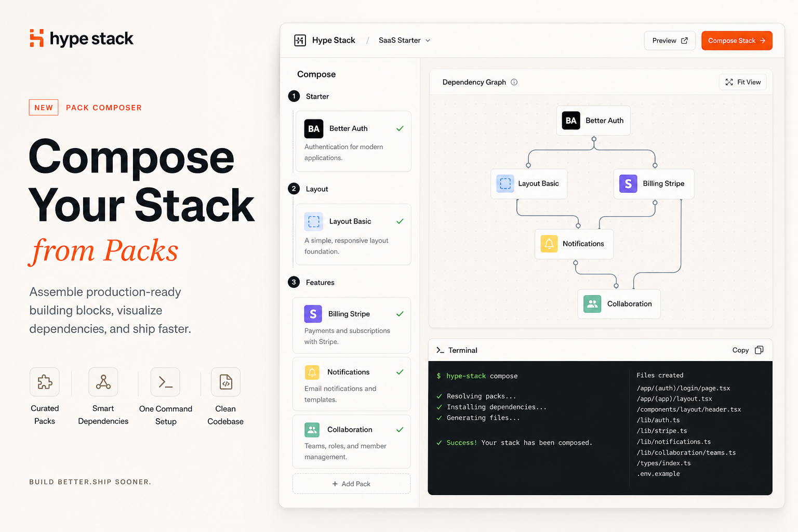Copy the terminal output
This screenshot has width=798, height=532.
coord(748,350)
